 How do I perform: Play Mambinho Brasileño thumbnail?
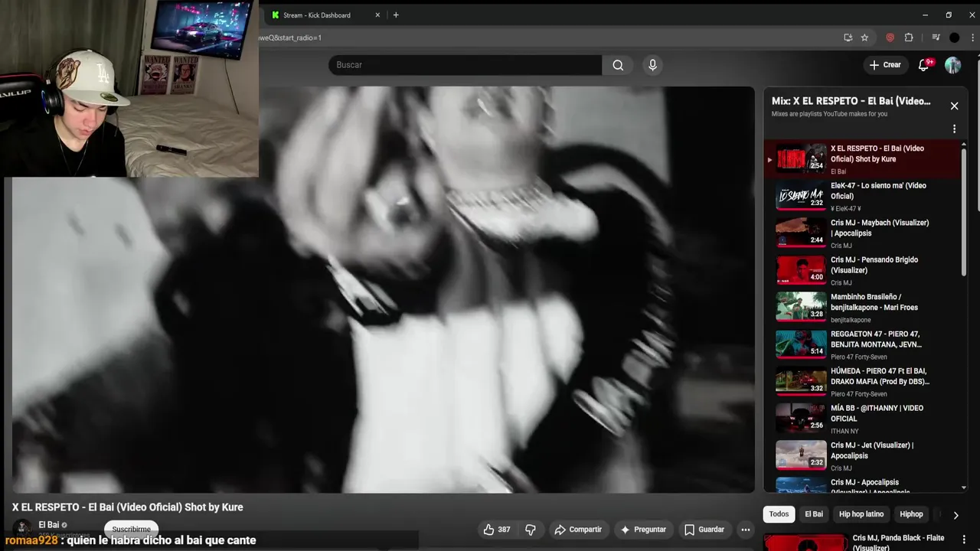801,306
